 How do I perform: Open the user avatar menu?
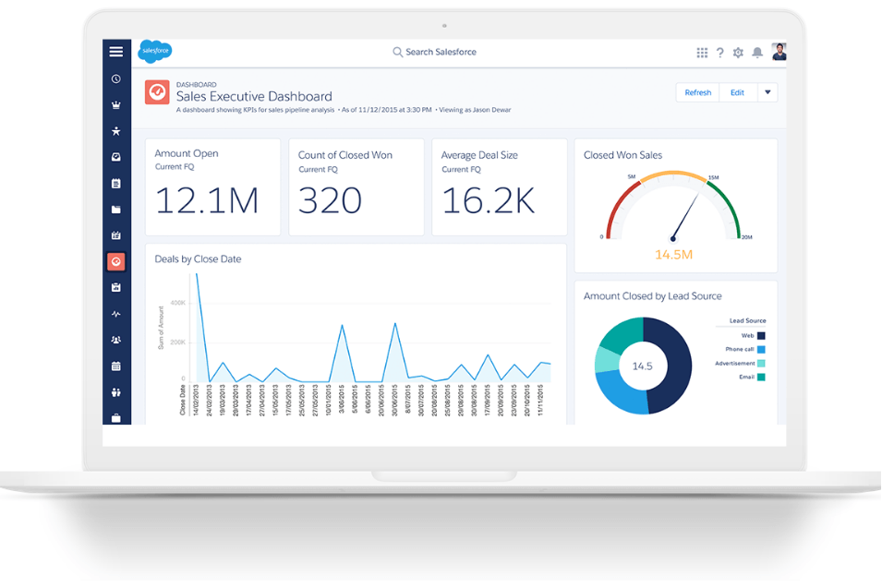click(779, 52)
